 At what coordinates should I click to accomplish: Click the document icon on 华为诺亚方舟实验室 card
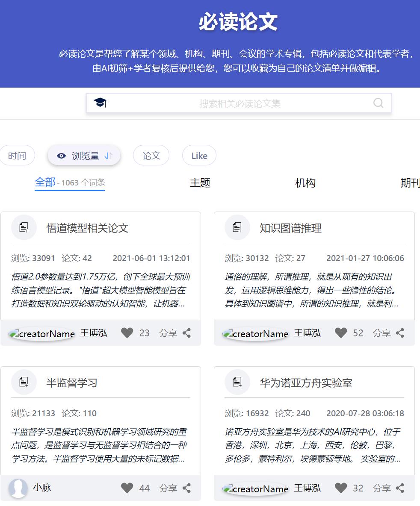237,382
